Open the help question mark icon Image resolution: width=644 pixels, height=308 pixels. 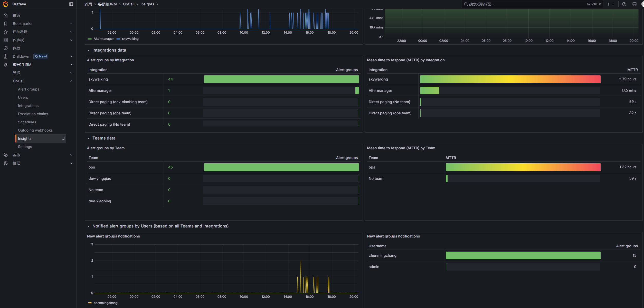tap(624, 4)
